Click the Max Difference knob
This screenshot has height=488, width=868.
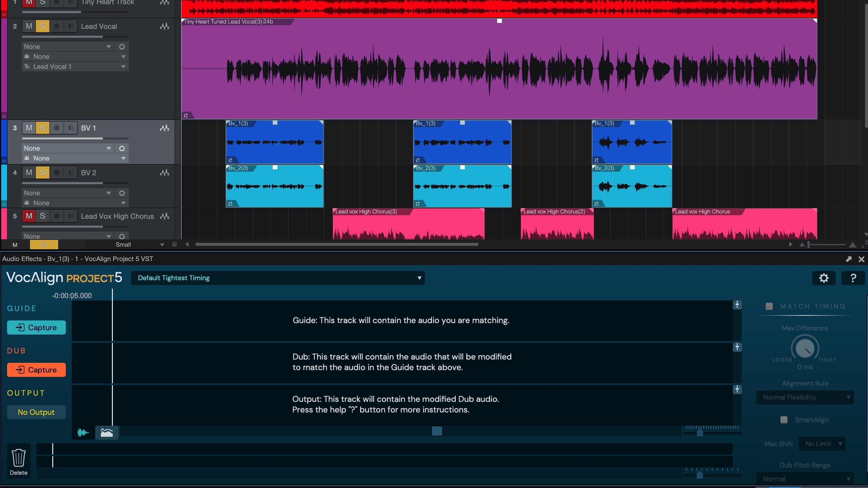tap(805, 348)
